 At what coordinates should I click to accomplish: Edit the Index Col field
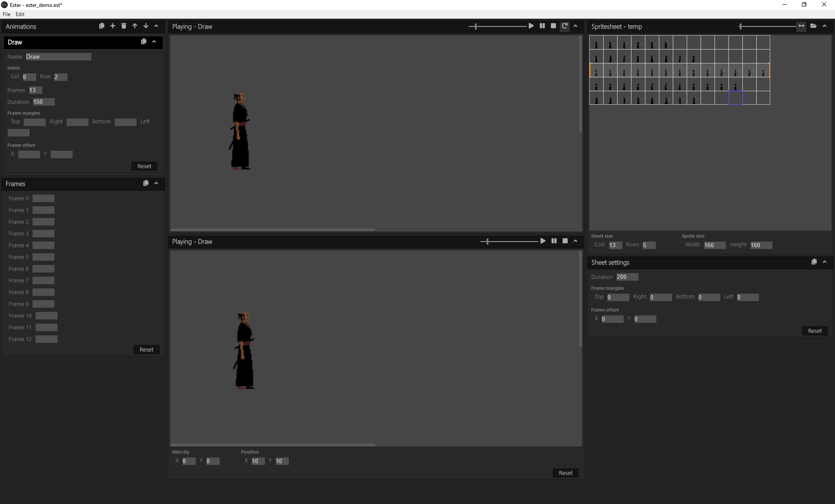point(29,77)
